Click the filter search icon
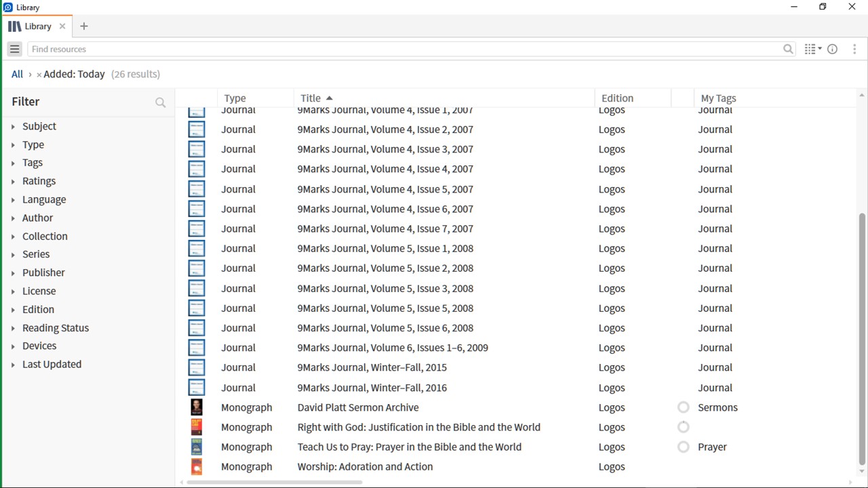 tap(161, 102)
